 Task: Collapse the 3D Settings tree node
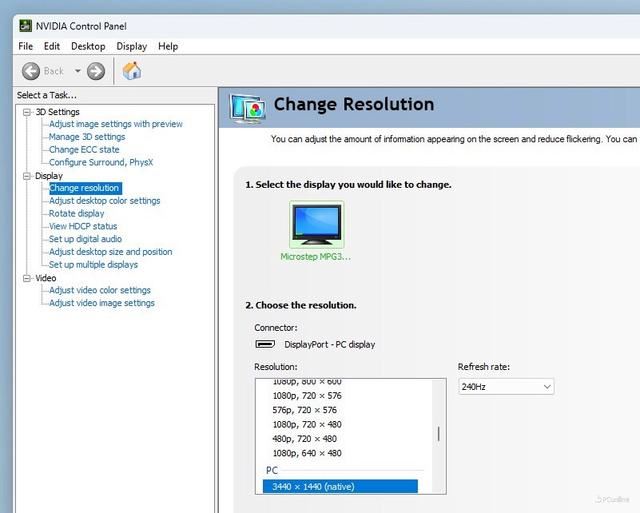pyautogui.click(x=28, y=112)
